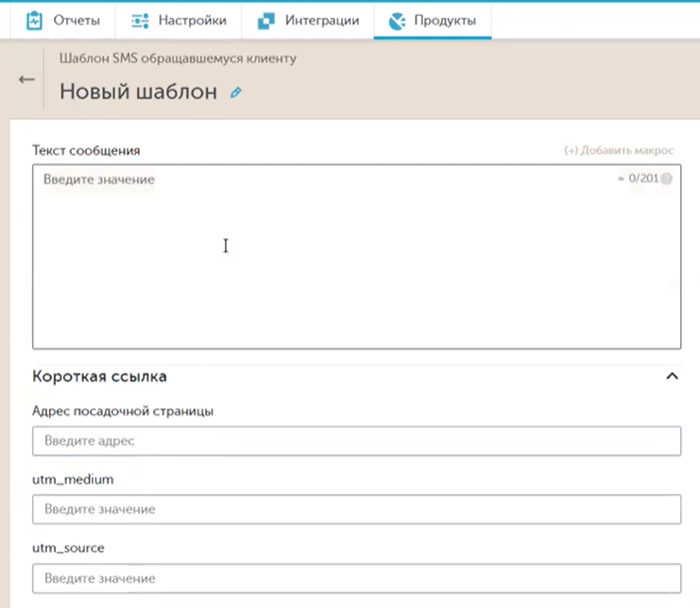Viewport: 700px width, 608px height.
Task: Click the Отчеты clipboard chart icon
Action: pos(35,20)
